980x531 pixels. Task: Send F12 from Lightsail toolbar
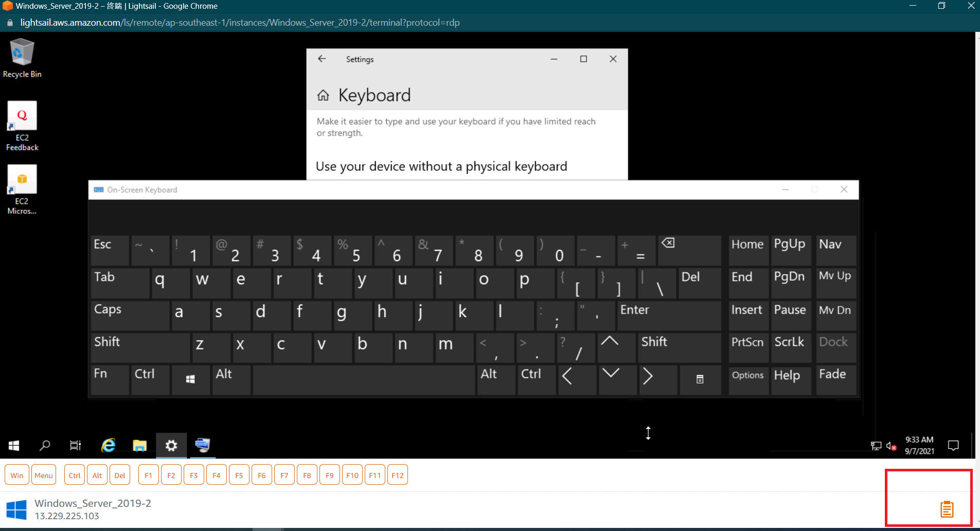pos(398,475)
